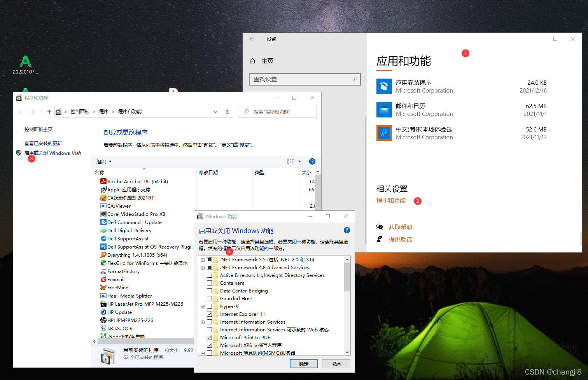Screen dimensions: 588x380
Task: Click the HP LaserJet Pro MFP icon
Action: pyautogui.click(x=103, y=304)
